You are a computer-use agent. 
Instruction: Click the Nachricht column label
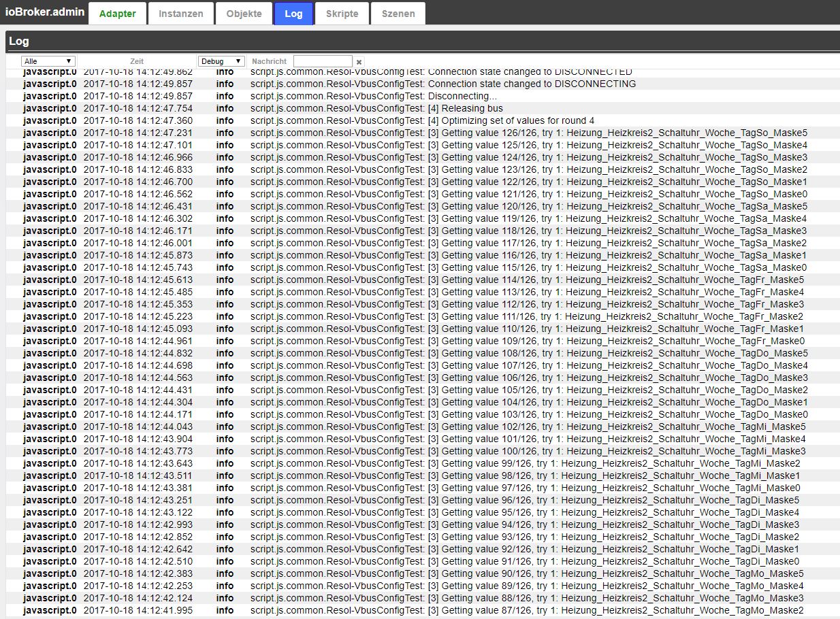[x=269, y=61]
